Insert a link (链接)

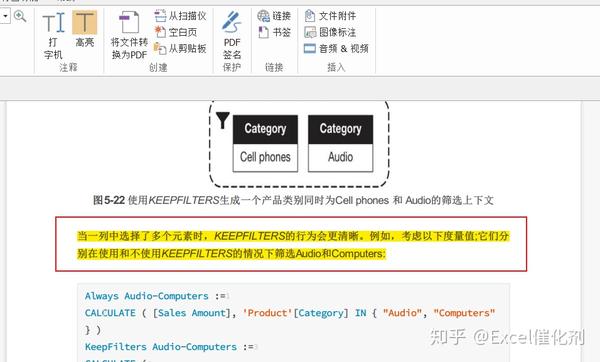click(x=274, y=16)
